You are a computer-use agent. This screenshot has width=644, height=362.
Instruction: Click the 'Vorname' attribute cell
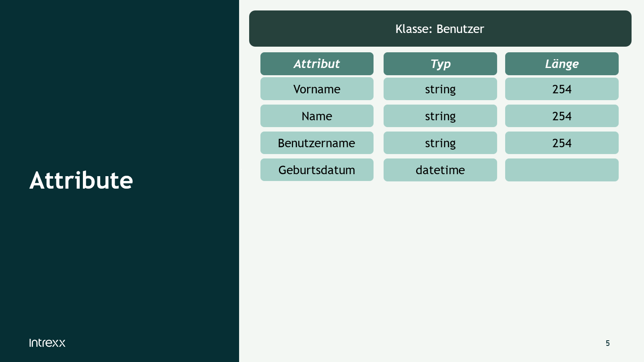[x=317, y=89]
